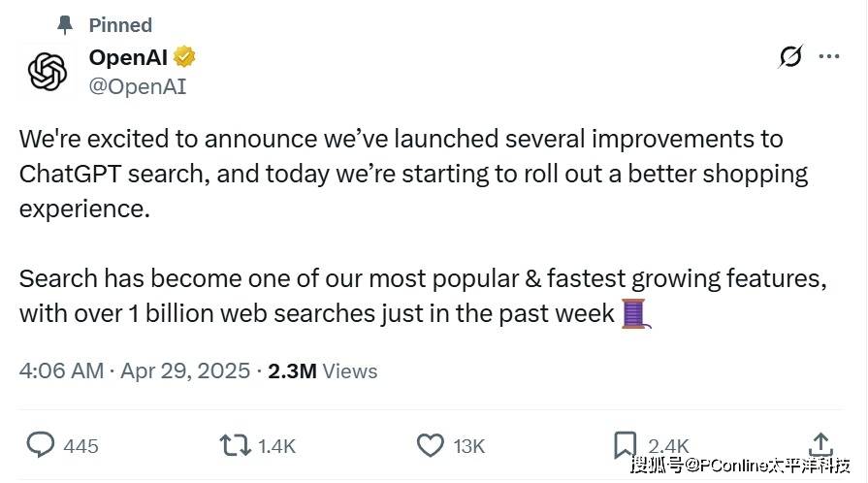Open the share upload-arrow menu
This screenshot has width=868, height=483.
click(820, 444)
